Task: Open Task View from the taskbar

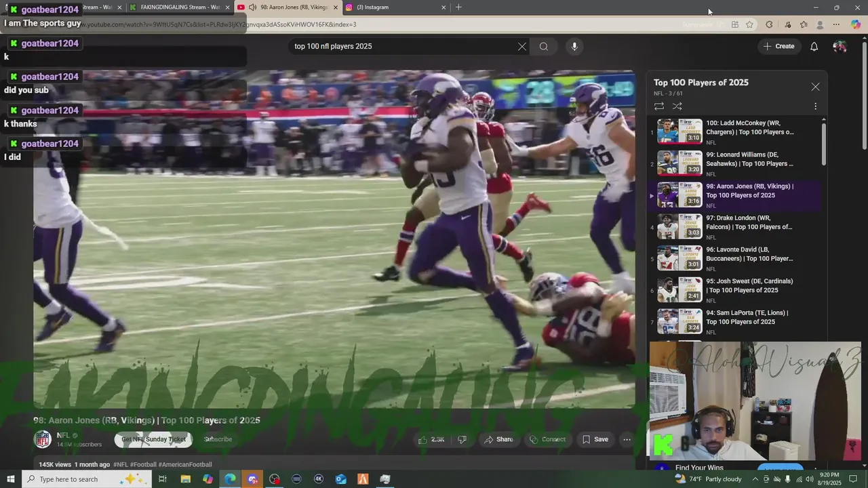Action: pyautogui.click(x=163, y=479)
